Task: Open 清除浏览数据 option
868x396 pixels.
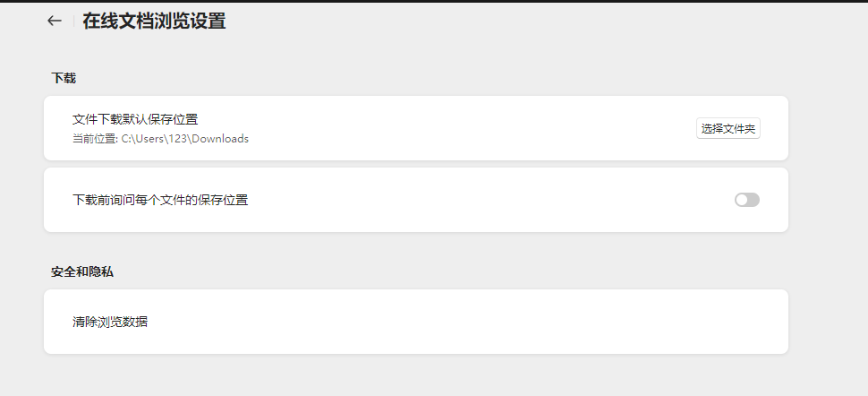Action: point(110,322)
